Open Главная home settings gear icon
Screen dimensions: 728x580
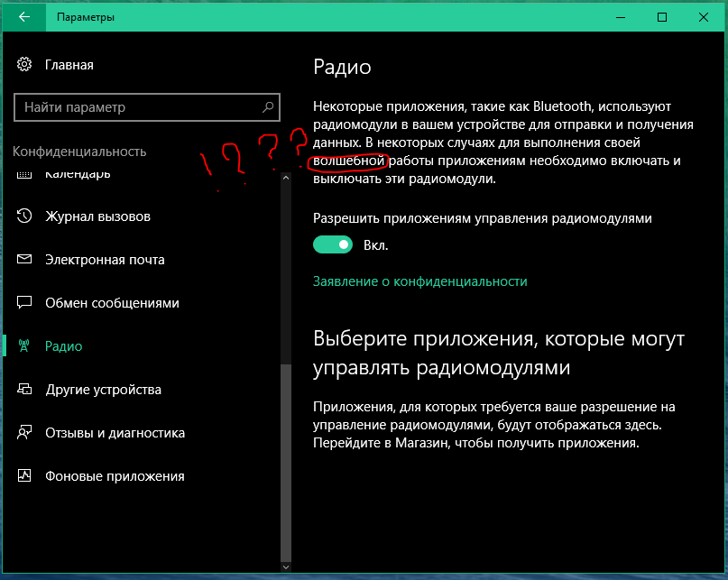24,64
